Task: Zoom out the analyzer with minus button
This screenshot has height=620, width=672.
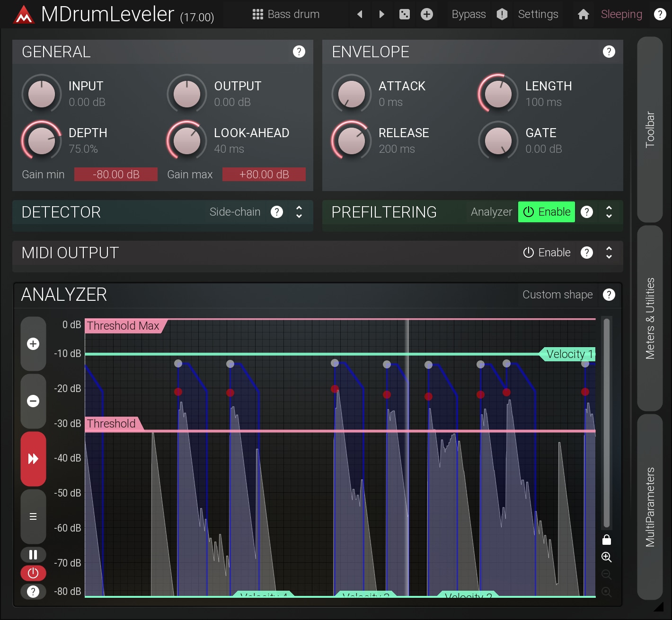Action: pyautogui.click(x=33, y=401)
